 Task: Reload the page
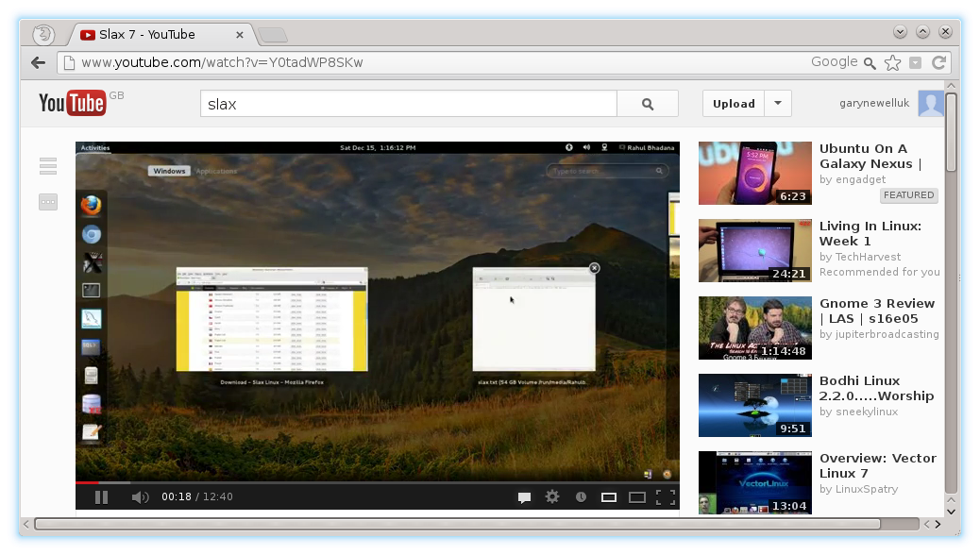pyautogui.click(x=938, y=62)
